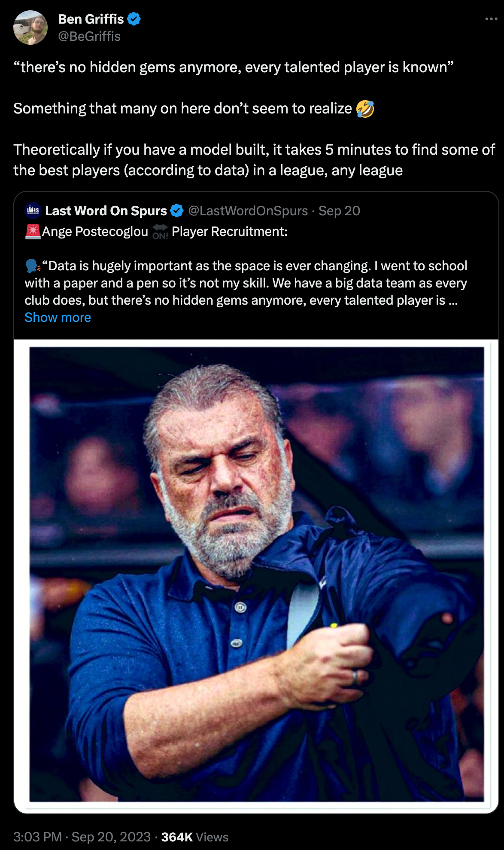The image size is (504, 850).
Task: Open the 364K Views analytics
Action: tap(194, 837)
